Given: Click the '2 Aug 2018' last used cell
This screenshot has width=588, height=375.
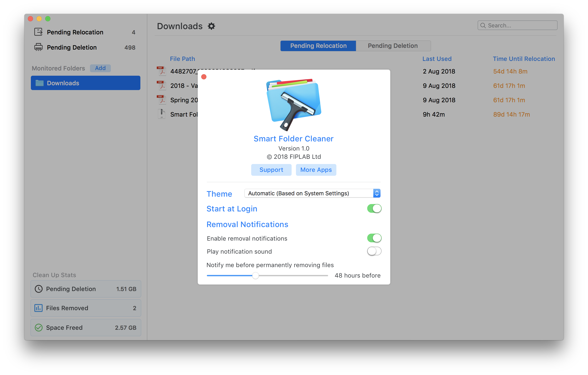Looking at the screenshot, I should pyautogui.click(x=439, y=71).
